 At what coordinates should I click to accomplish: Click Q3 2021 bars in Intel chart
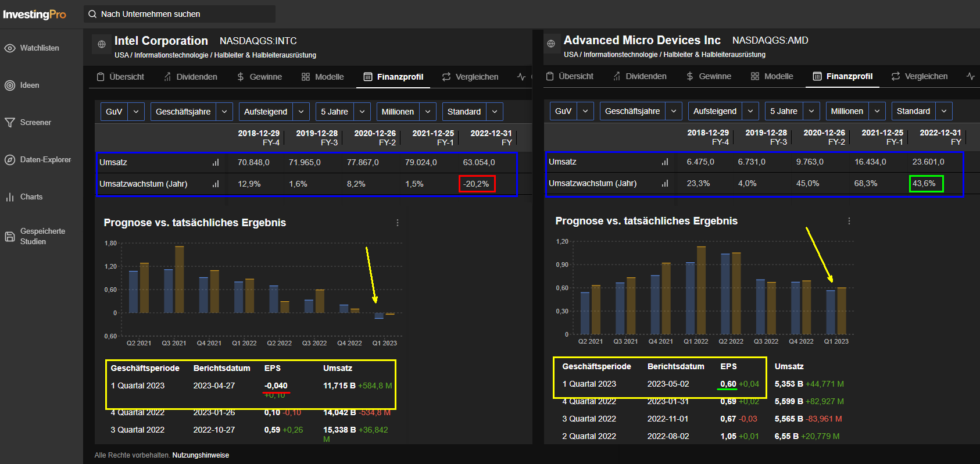click(174, 280)
